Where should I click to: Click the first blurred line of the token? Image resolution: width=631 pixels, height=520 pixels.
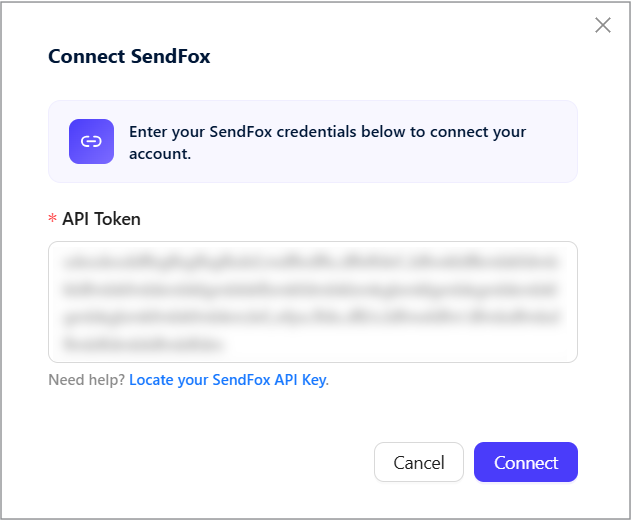[x=311, y=262]
